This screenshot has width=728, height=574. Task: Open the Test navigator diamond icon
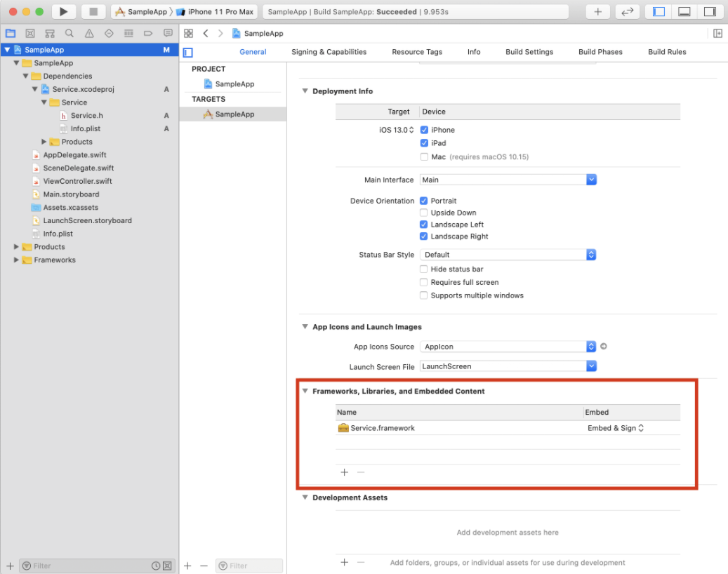click(109, 34)
